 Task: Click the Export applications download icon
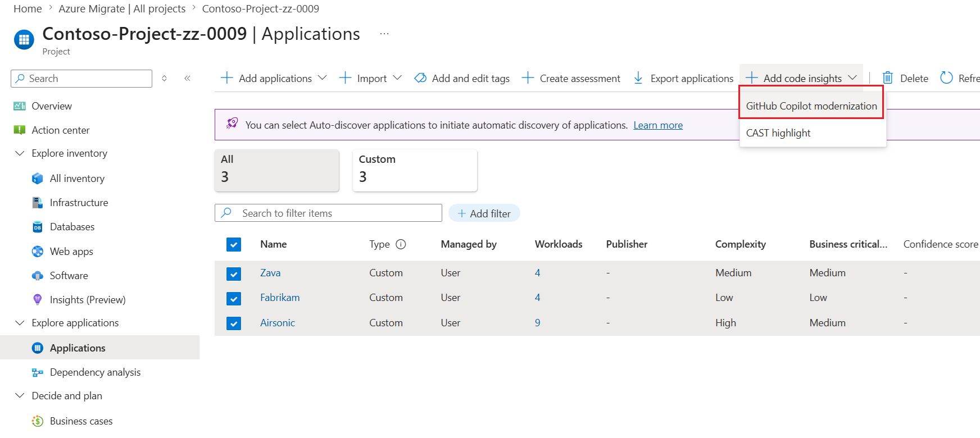click(x=638, y=78)
